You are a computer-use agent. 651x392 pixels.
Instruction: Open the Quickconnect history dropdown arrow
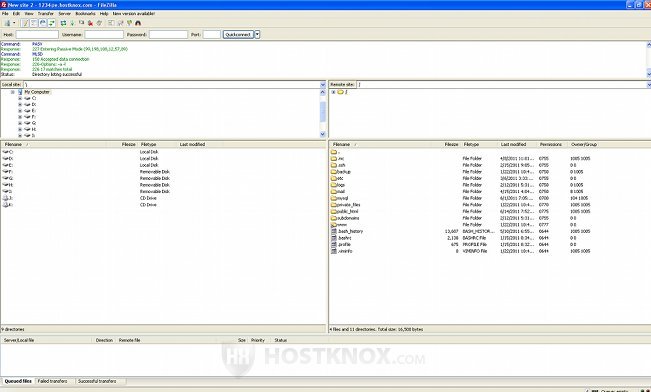pos(257,34)
